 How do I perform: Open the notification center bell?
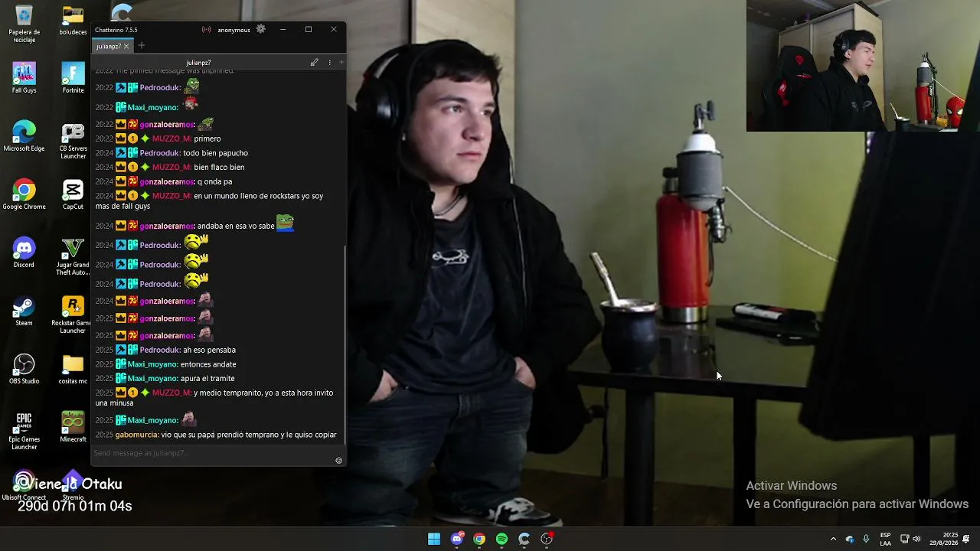click(966, 539)
